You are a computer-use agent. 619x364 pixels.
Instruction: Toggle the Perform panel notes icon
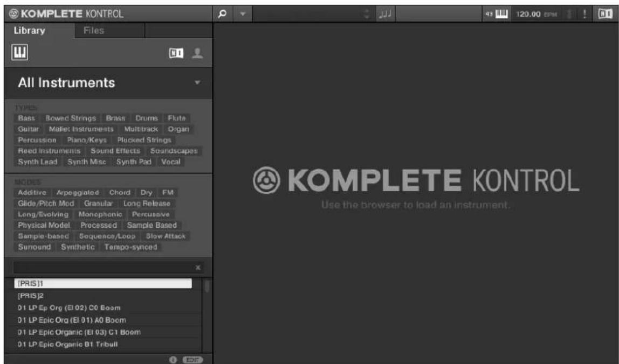click(x=385, y=14)
